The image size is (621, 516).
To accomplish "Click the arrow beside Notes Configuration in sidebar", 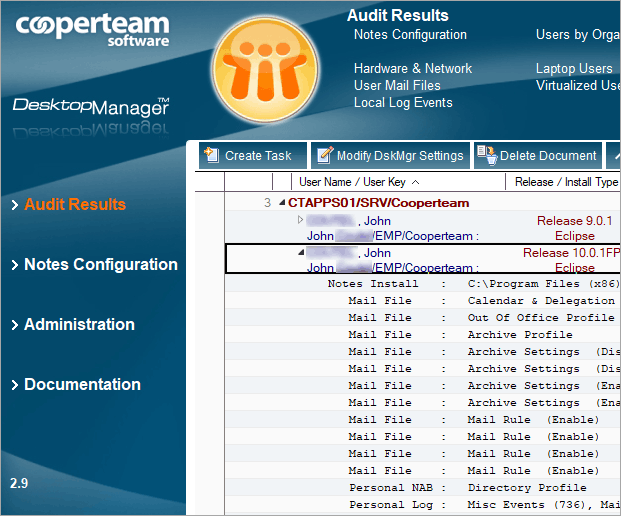I will click(15, 265).
